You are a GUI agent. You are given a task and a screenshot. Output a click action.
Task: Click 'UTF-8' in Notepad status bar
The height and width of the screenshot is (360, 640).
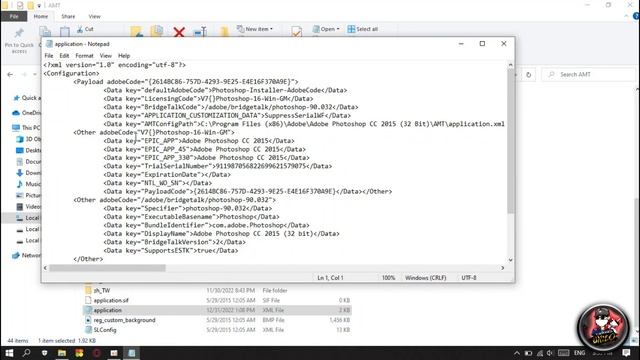pyautogui.click(x=469, y=278)
